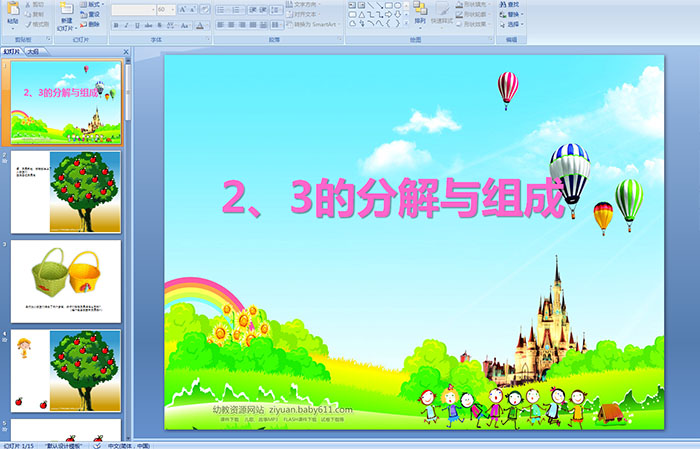The image size is (700, 449).
Task: Open the slide Layout (版式) dropdown
Action: click(92, 4)
